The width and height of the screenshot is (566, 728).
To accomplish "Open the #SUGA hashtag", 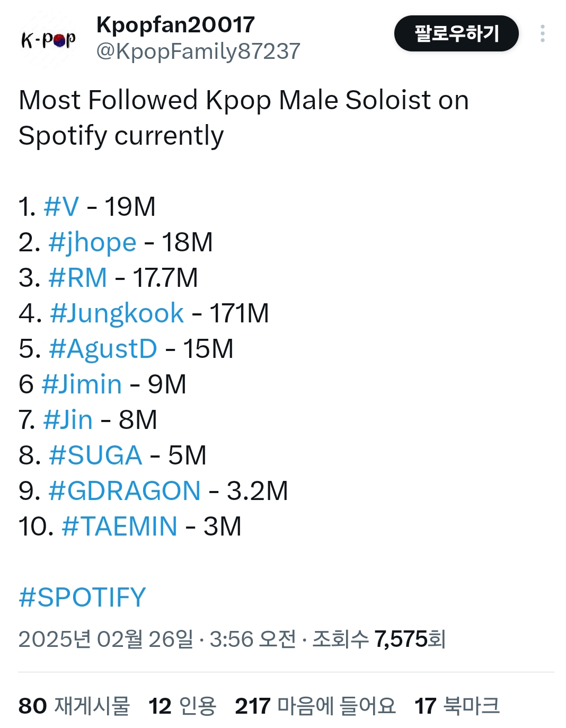I will (x=95, y=455).
